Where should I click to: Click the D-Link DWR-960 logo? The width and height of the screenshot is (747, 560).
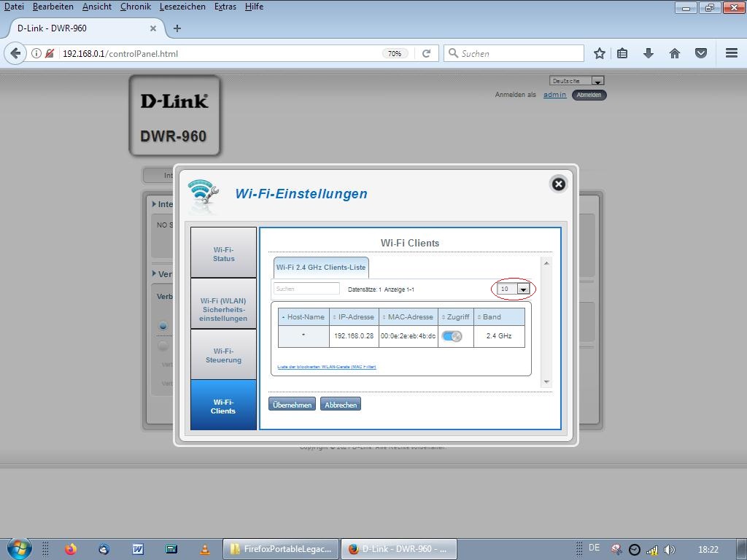click(174, 116)
